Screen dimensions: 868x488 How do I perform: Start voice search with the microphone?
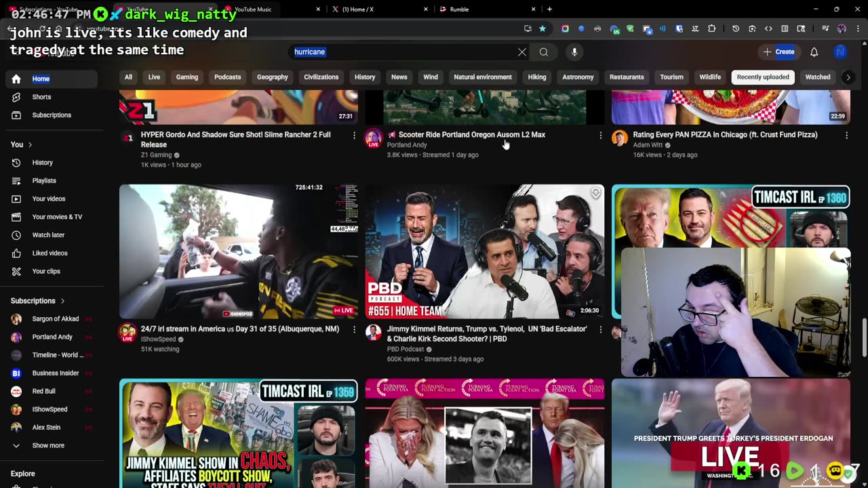574,52
